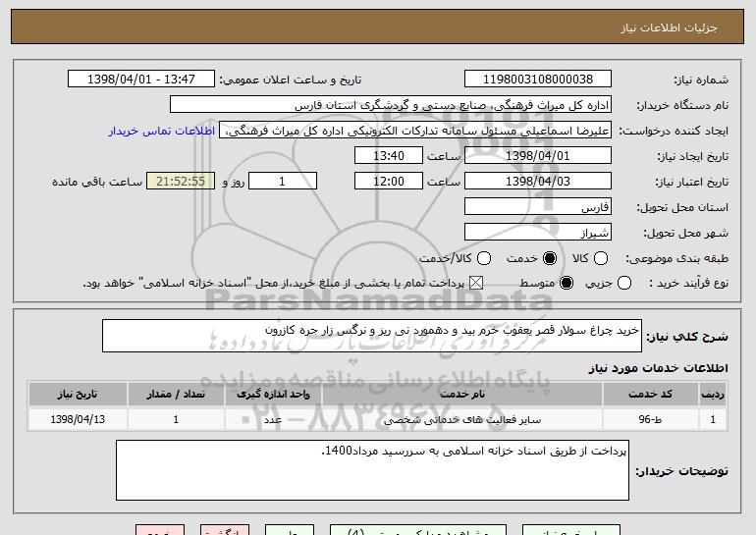Click the unit cell عدد
Image resolution: width=756 pixels, height=535 pixels.
click(x=273, y=419)
